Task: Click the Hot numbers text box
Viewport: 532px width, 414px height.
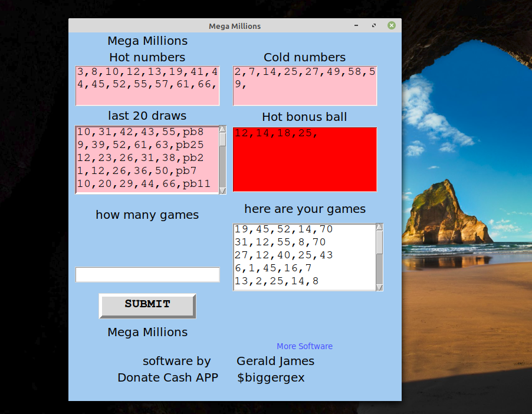Action: [147, 85]
